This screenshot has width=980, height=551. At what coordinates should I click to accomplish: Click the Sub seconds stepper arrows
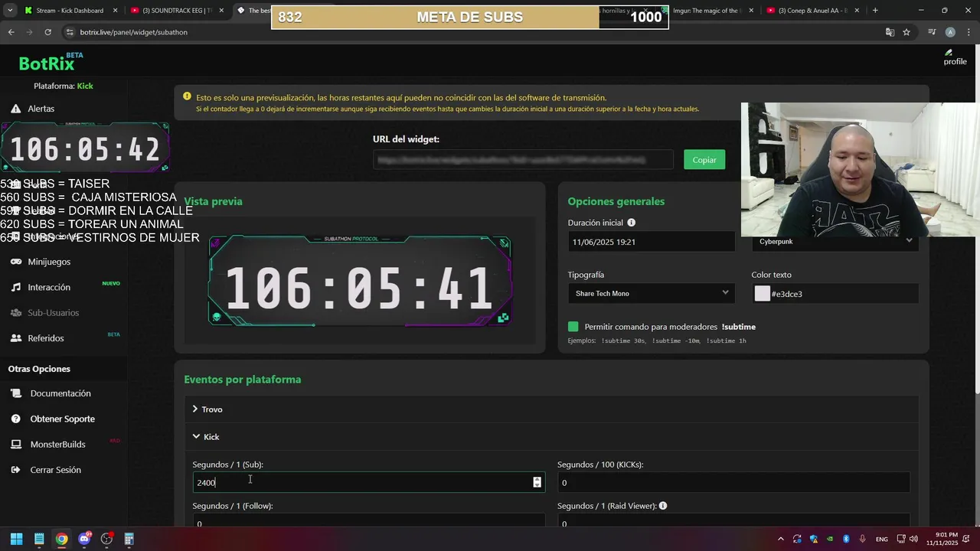[x=537, y=482]
